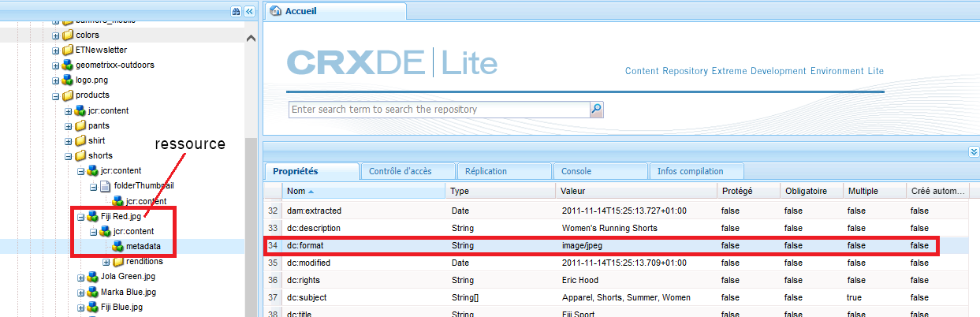Select the Eric Hood value cell
The height and width of the screenshot is (317, 980).
pyautogui.click(x=579, y=281)
